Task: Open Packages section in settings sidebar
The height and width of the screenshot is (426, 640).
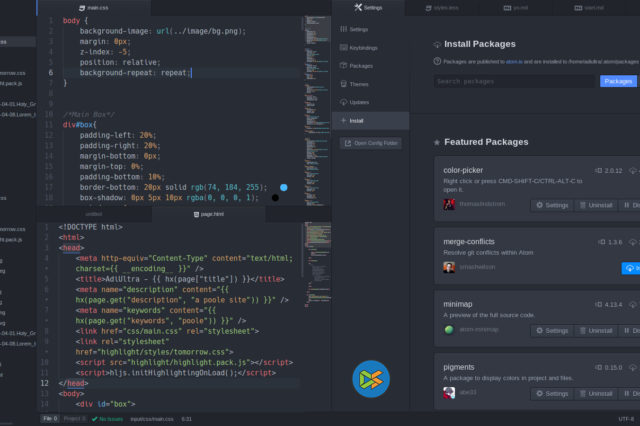Action: (371, 66)
